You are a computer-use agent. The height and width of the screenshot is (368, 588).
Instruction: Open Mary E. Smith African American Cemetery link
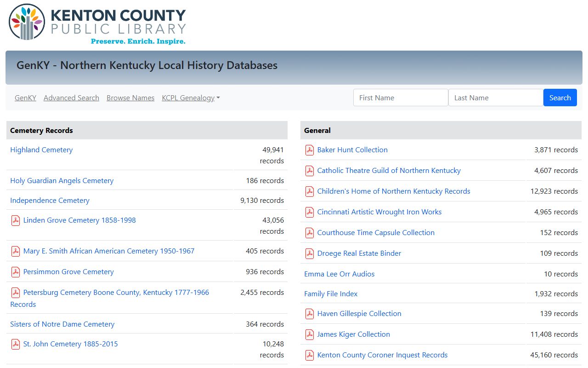pyautogui.click(x=109, y=251)
